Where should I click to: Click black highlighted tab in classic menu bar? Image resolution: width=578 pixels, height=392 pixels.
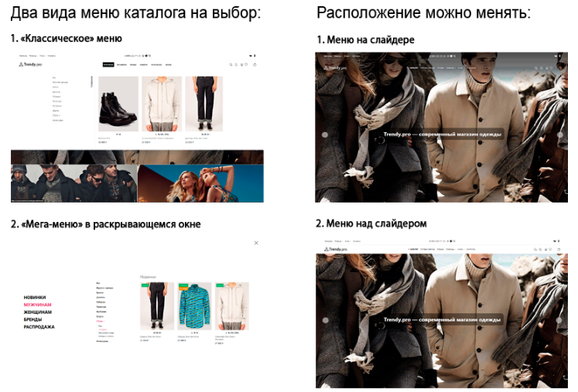[x=108, y=65]
